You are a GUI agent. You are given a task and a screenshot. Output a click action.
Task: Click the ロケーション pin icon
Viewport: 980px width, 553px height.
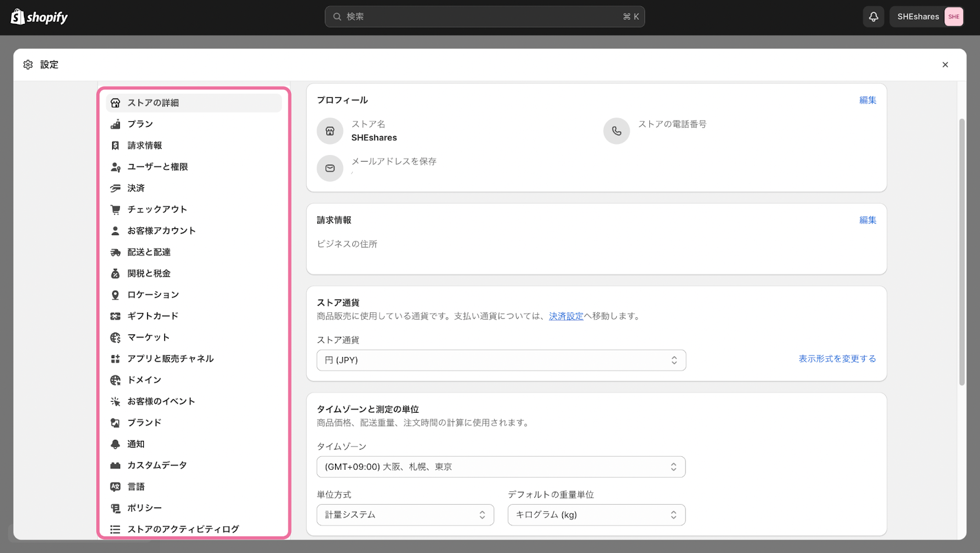115,295
